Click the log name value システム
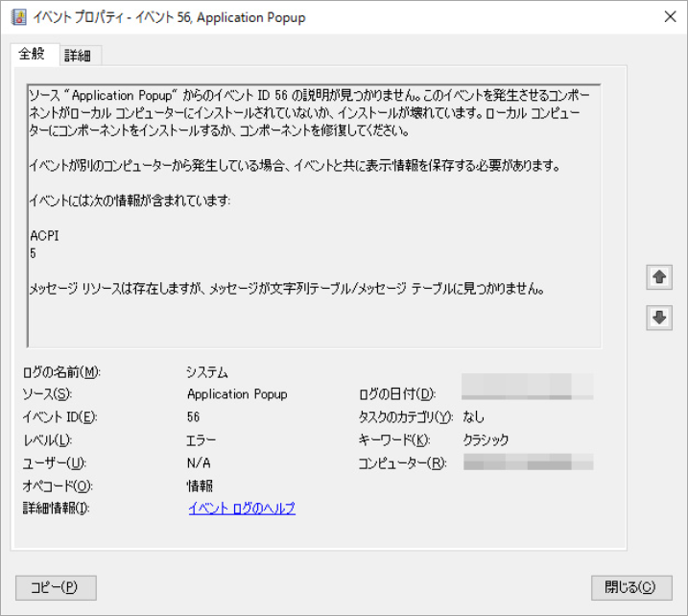The height and width of the screenshot is (616, 688). click(x=207, y=371)
